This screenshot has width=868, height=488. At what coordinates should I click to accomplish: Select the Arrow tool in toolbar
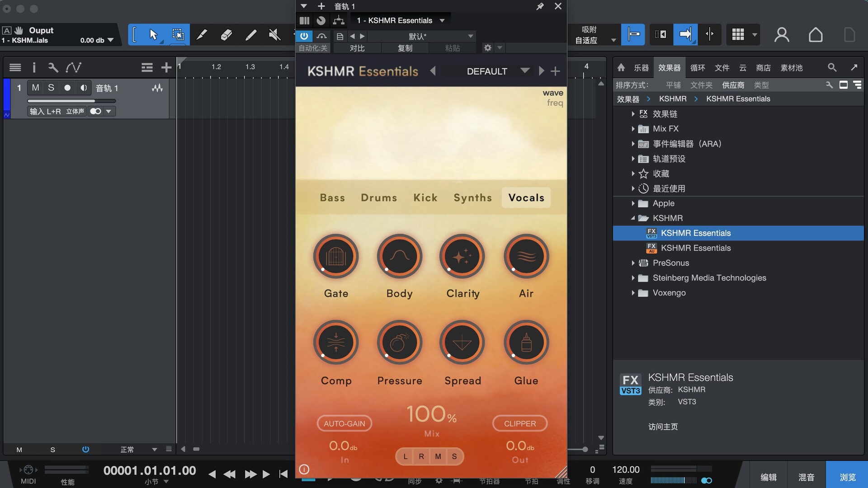(x=153, y=35)
